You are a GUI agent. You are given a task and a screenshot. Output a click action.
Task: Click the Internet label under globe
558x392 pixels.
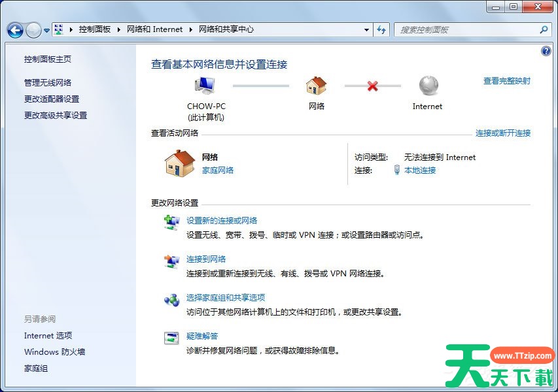pyautogui.click(x=427, y=106)
